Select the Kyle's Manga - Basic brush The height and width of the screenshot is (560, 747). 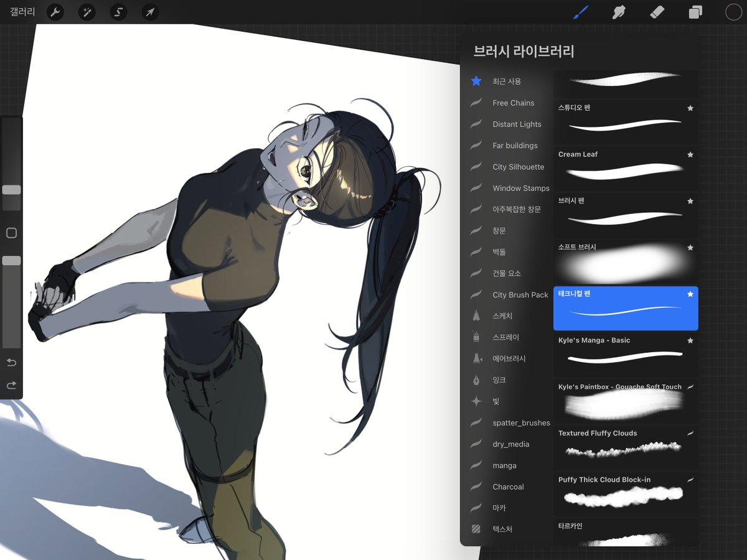tap(626, 355)
